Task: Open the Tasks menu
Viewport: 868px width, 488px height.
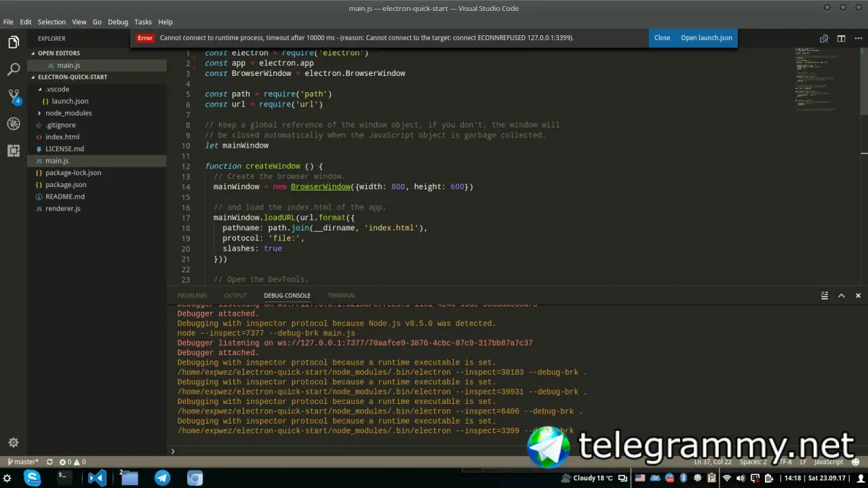Action: pyautogui.click(x=143, y=22)
